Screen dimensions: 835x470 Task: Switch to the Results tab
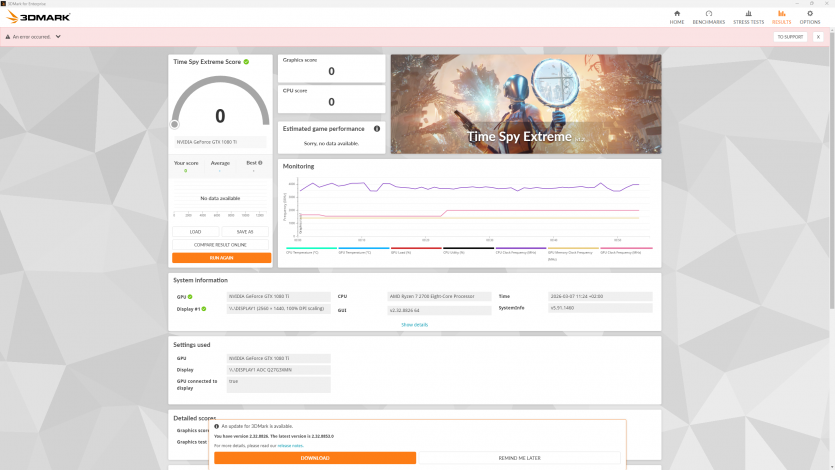(781, 17)
